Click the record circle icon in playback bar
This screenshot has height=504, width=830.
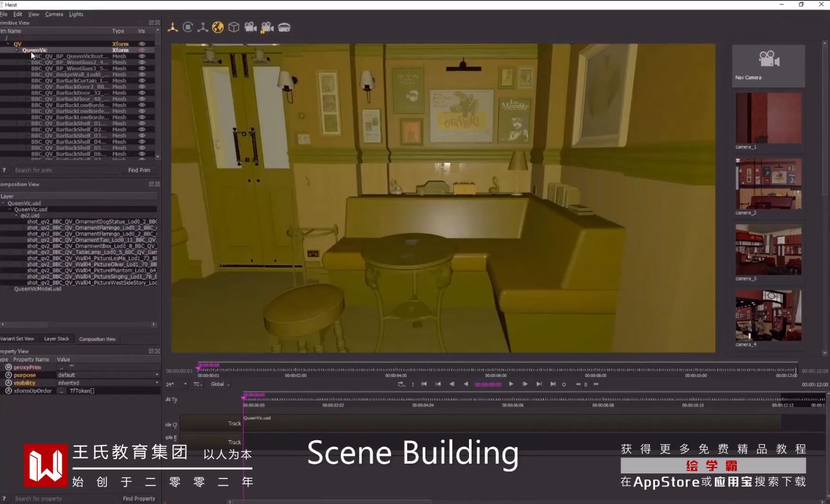(x=564, y=384)
